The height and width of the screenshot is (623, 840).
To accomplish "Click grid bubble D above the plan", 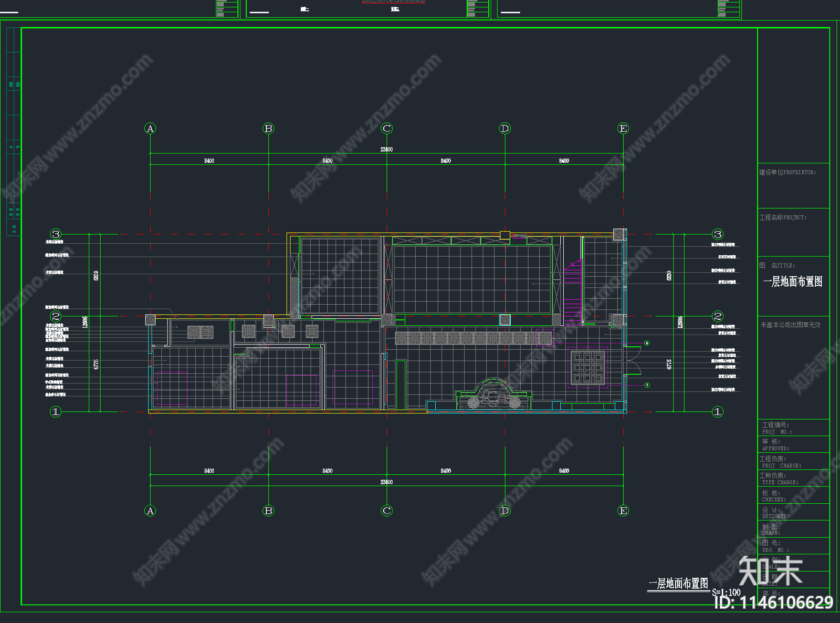I will 505,129.
